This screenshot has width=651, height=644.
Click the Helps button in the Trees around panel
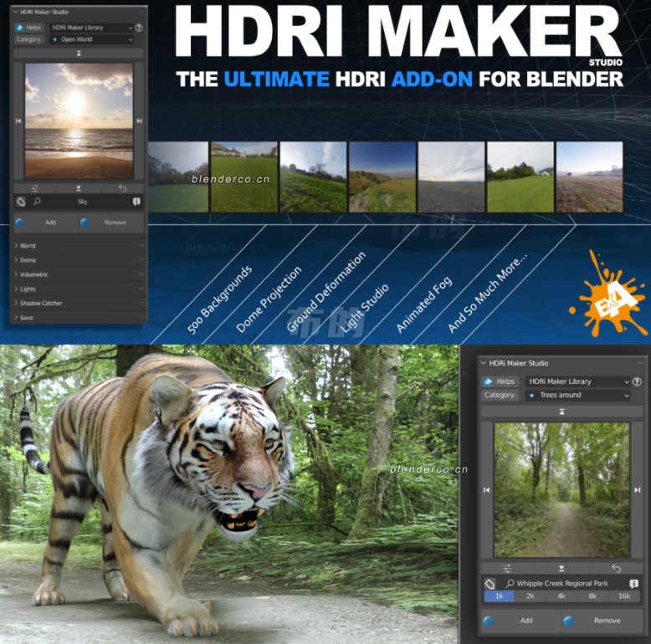pyautogui.click(x=500, y=381)
